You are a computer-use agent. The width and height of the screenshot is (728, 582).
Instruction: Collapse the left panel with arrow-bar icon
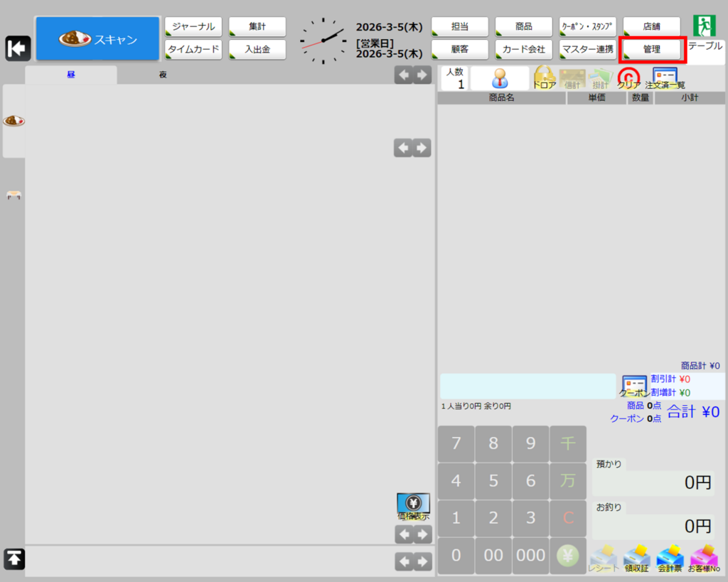[18, 48]
